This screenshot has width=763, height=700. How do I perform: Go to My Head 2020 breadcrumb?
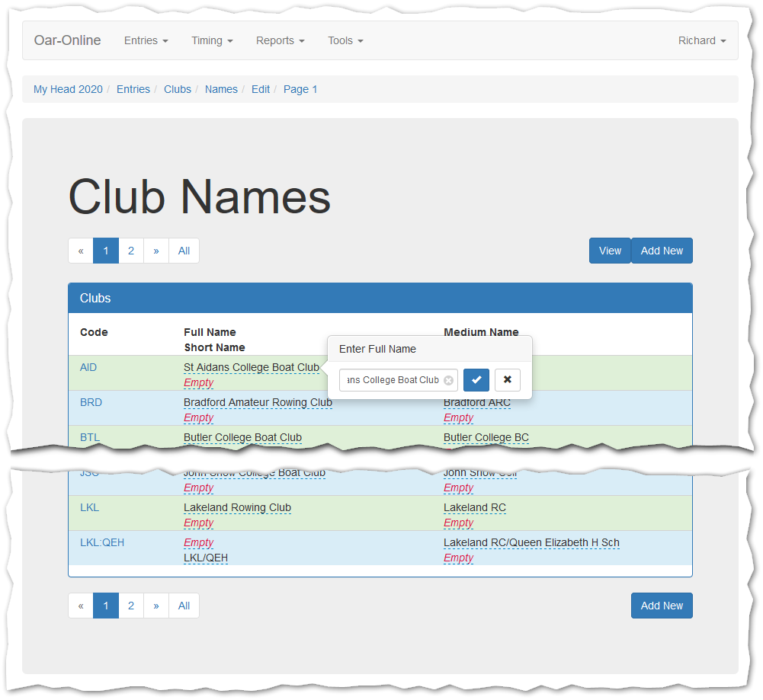click(x=68, y=89)
